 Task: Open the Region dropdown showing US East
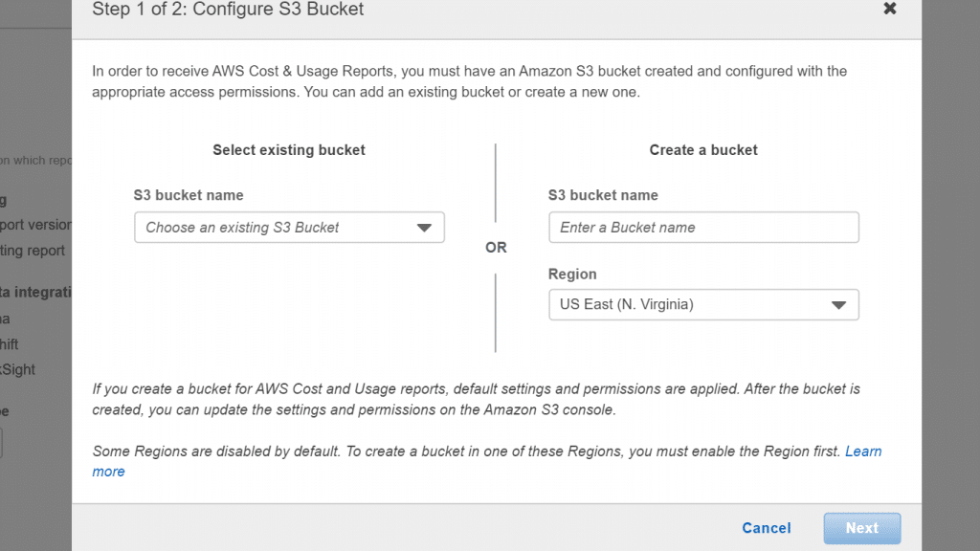click(x=703, y=305)
